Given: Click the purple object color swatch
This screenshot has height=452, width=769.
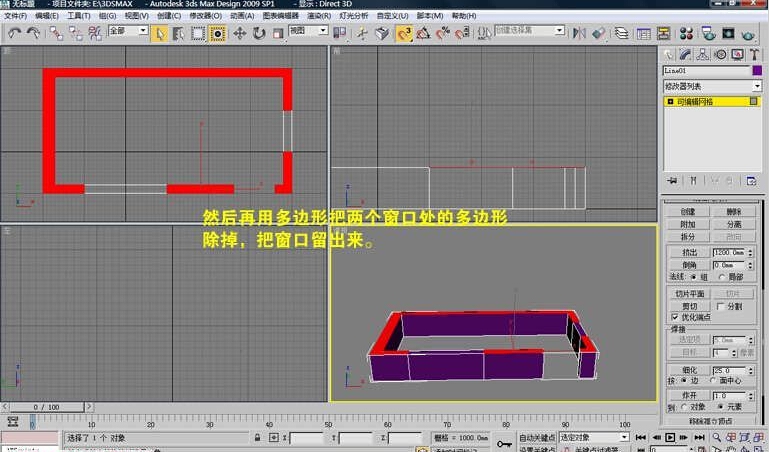Looking at the screenshot, I should coord(757,71).
